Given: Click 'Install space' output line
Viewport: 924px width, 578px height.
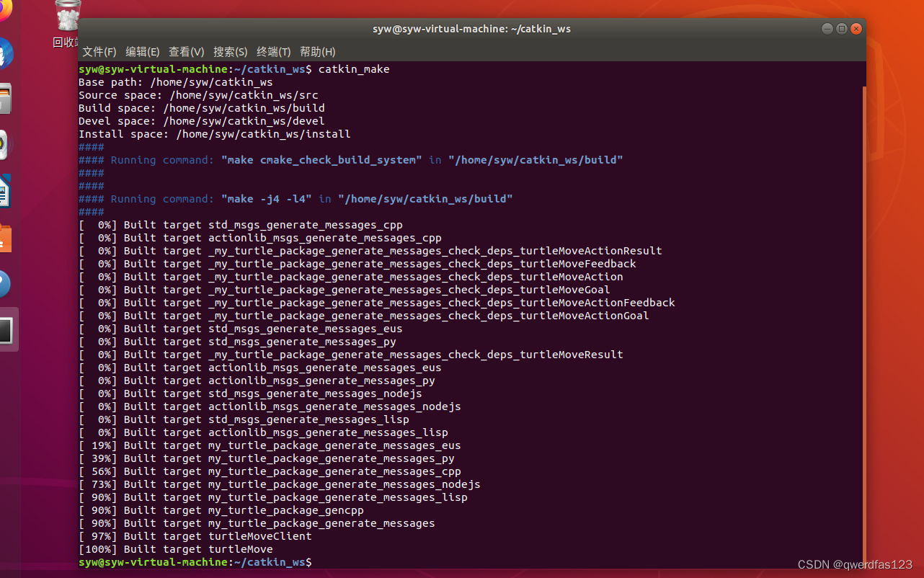Looking at the screenshot, I should pyautogui.click(x=215, y=134).
